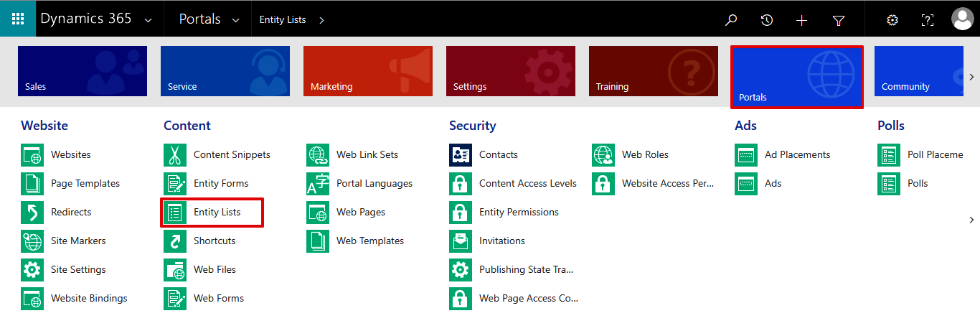Select the Marketing area tile
The image size is (980, 326).
tap(368, 71)
